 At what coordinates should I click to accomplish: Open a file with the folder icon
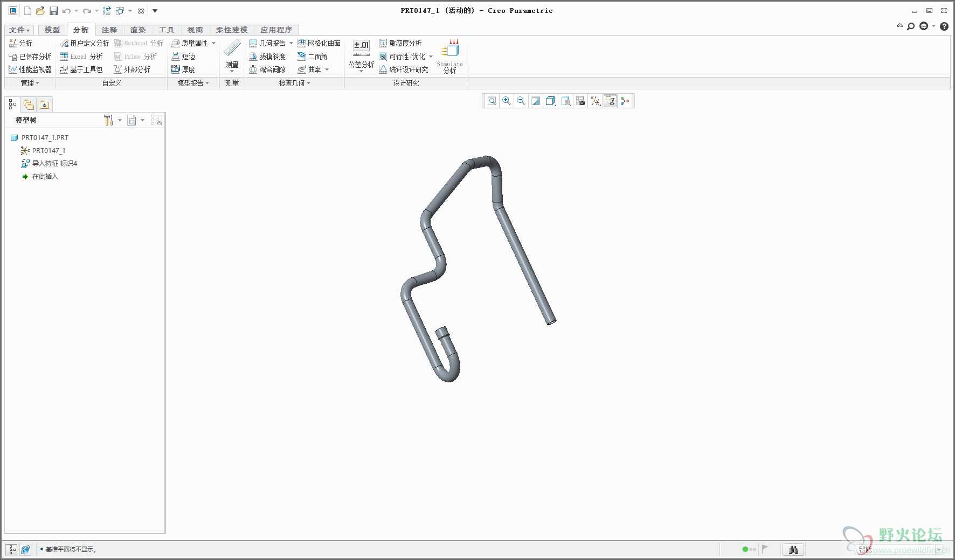click(x=40, y=11)
